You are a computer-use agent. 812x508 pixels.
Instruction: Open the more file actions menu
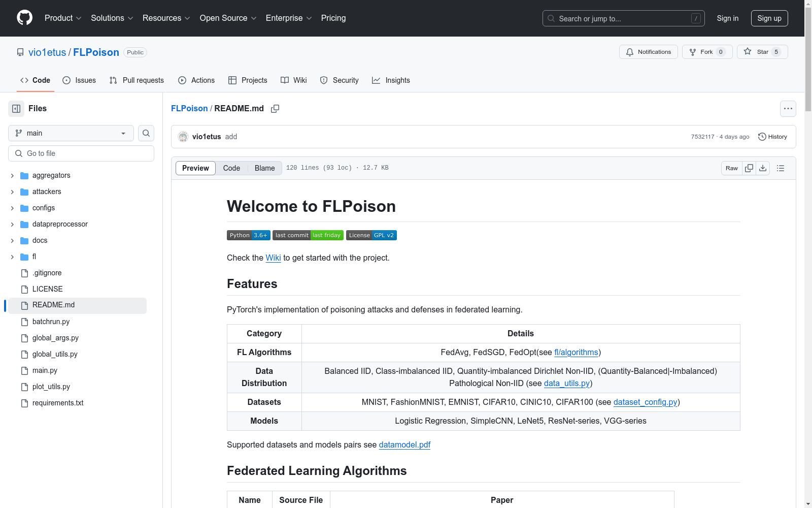pyautogui.click(x=788, y=109)
